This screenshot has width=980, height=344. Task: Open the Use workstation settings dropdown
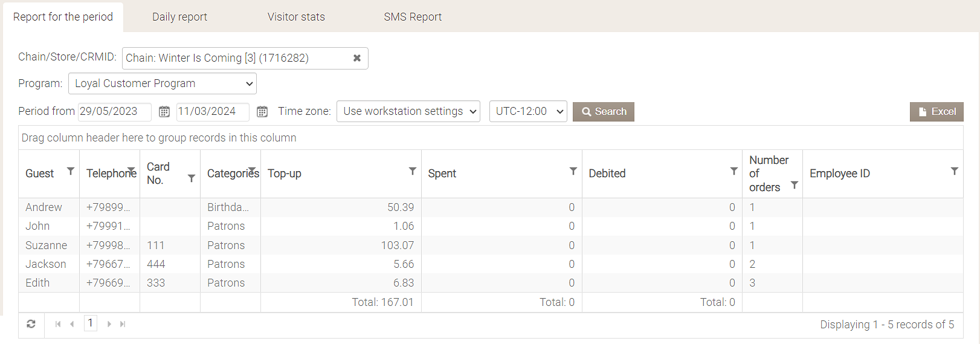point(408,111)
